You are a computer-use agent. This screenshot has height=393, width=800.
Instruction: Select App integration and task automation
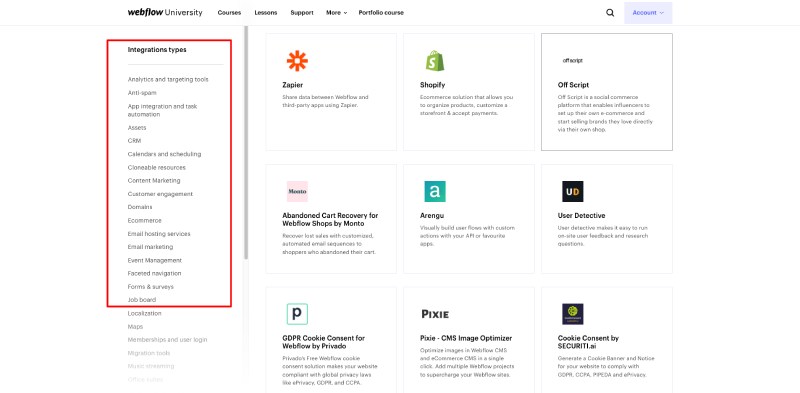click(162, 110)
